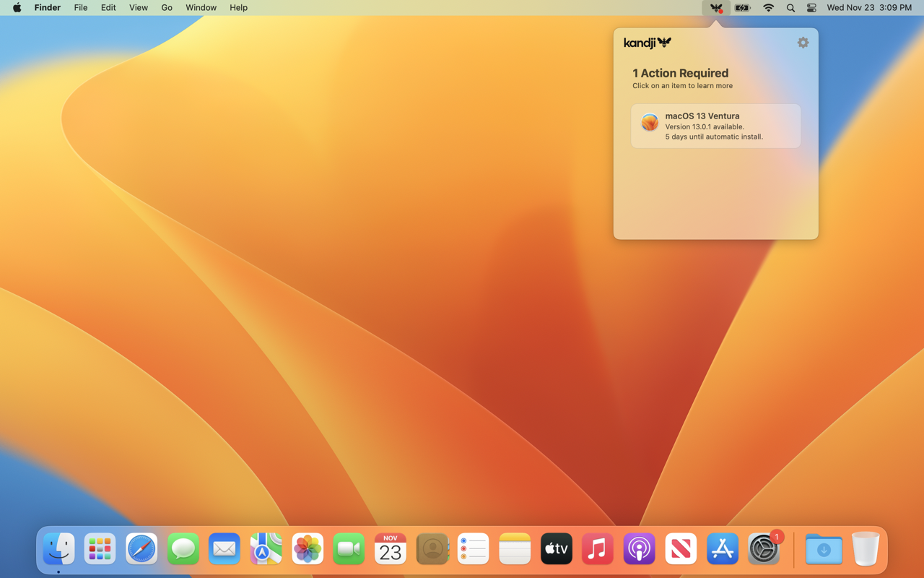Open Launchpad from the Dock
The image size is (924, 578).
100,548
